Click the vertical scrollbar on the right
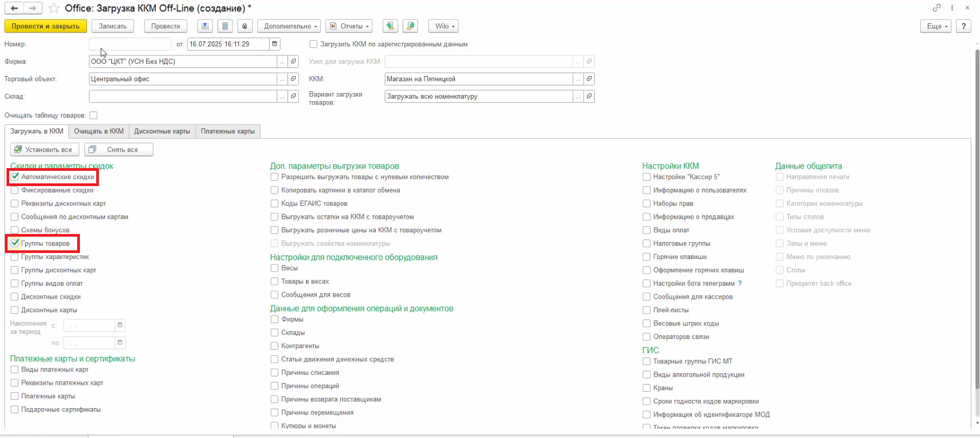Image resolution: width=980 pixels, height=438 pixels. [976, 218]
